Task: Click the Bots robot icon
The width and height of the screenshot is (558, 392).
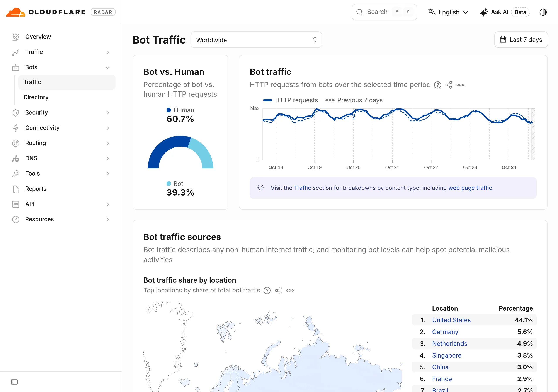Action: click(15, 68)
